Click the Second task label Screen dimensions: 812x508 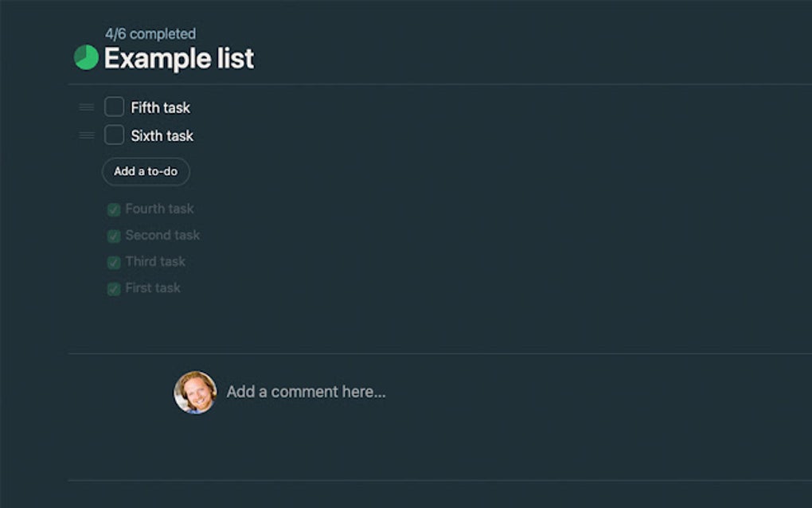pos(162,236)
